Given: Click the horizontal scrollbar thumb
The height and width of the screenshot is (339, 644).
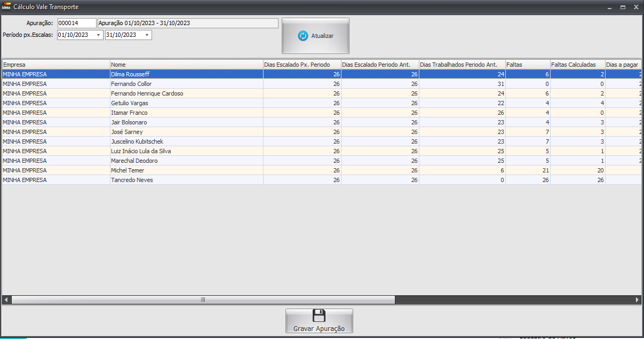Looking at the screenshot, I should click(203, 300).
